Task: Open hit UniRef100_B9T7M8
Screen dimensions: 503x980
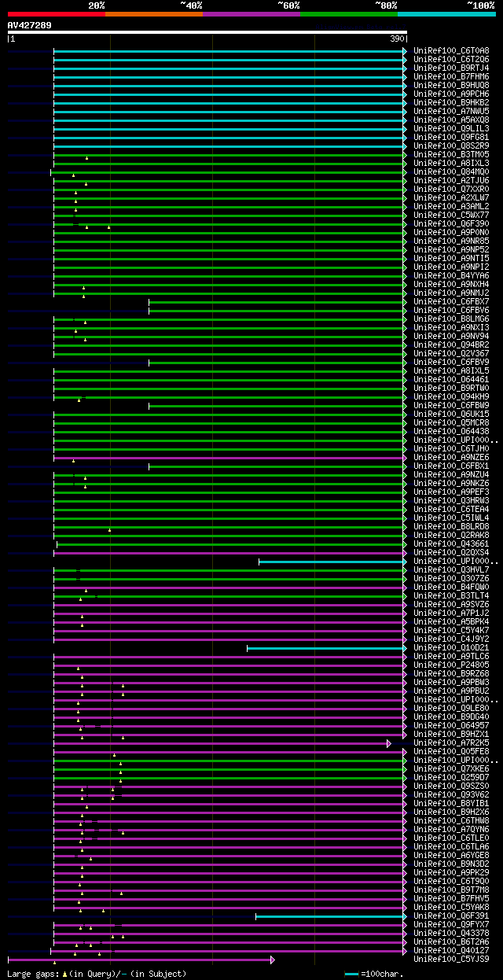Action: coord(451,890)
